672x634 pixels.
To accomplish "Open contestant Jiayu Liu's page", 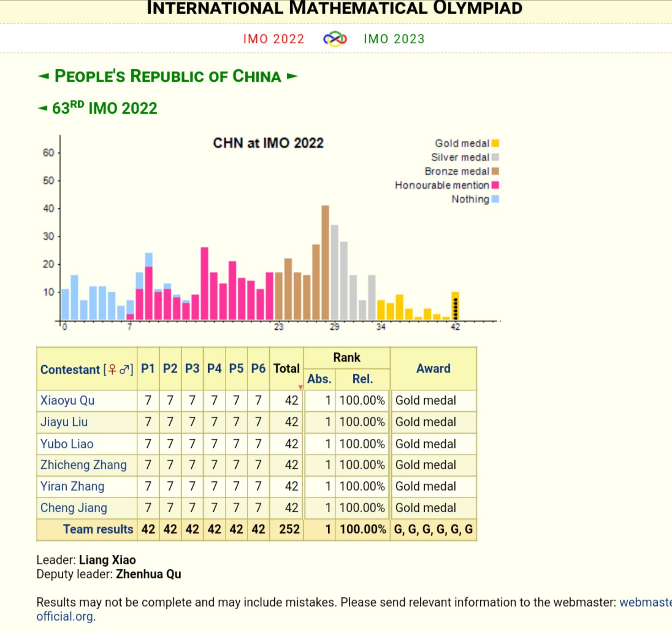I will coord(64,422).
